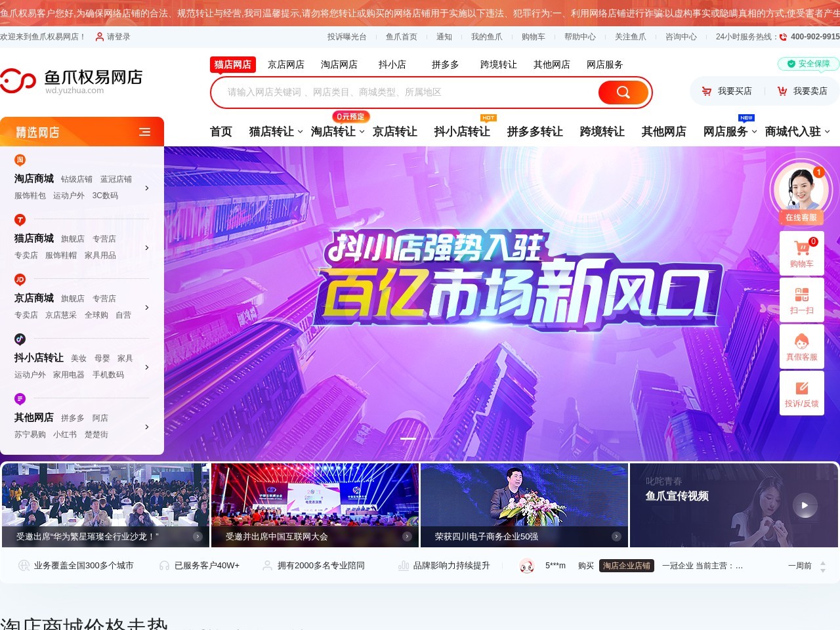Click the 其他网店 purple category icon
The image size is (840, 630).
click(20, 399)
